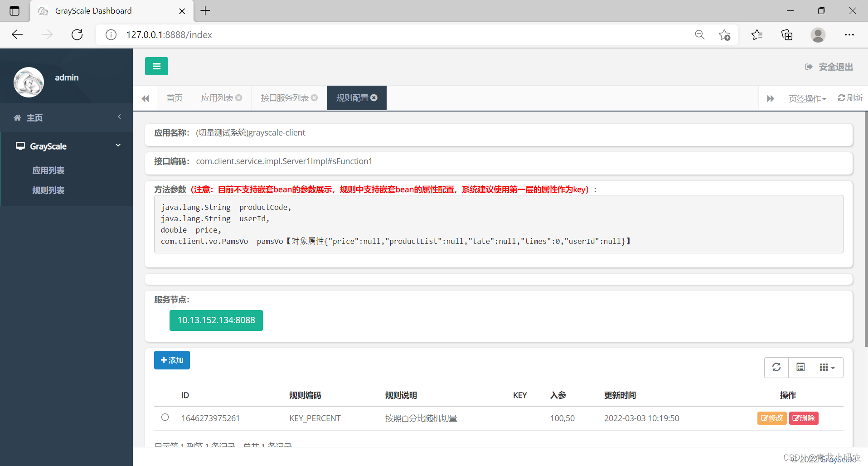Open a new browser tab
This screenshot has height=466, width=868.
tap(205, 11)
